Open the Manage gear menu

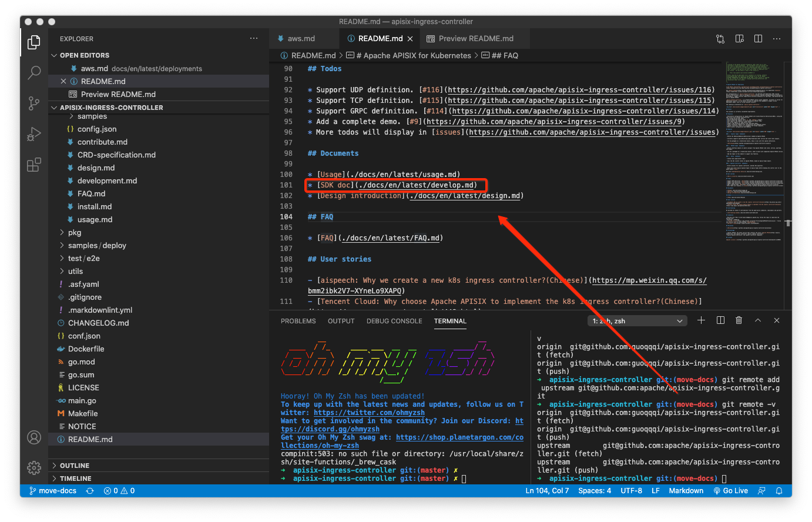coord(34,468)
